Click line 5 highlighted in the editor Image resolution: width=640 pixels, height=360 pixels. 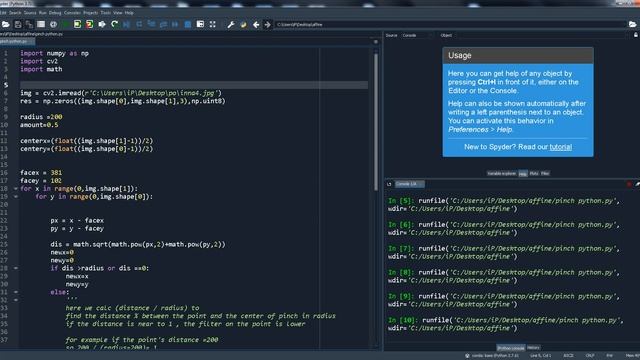click(x=194, y=85)
